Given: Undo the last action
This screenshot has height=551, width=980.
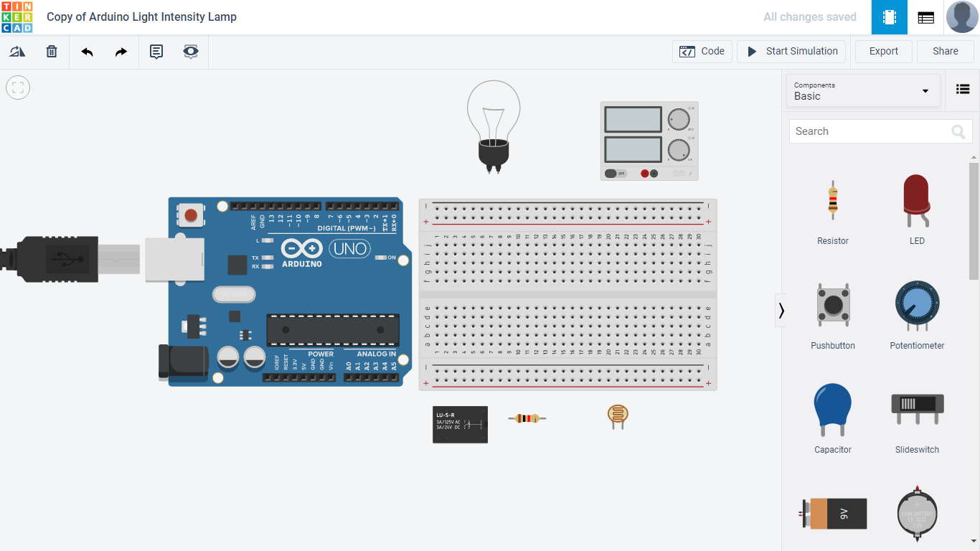Looking at the screenshot, I should tap(87, 52).
